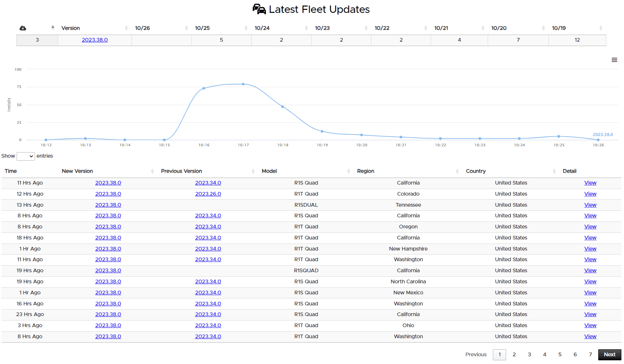The image size is (624, 364).
Task: View details for the Tennessee R1SDUAL update
Action: coord(590,205)
